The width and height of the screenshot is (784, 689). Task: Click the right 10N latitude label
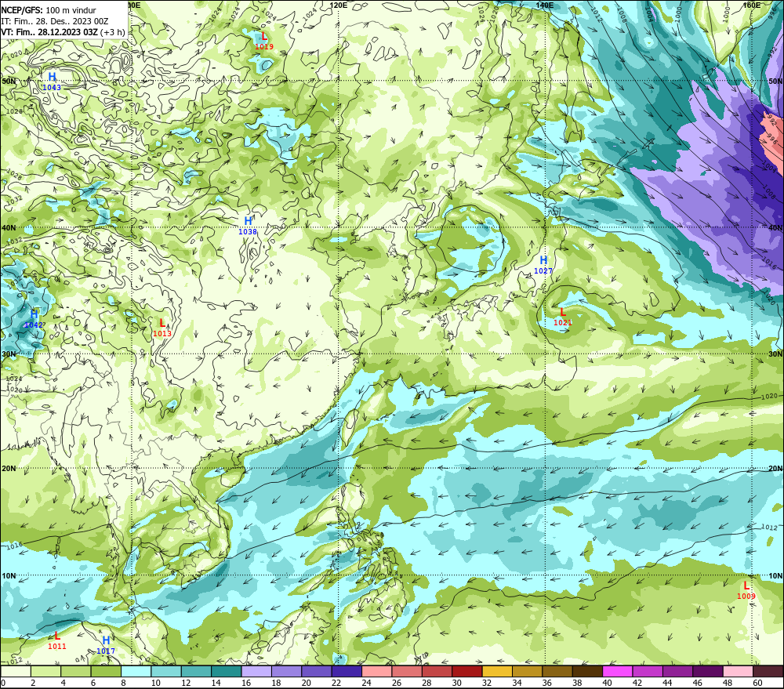pos(775,576)
